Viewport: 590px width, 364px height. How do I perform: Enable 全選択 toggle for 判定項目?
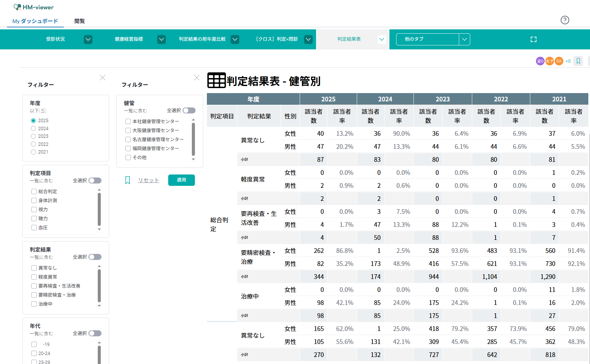pos(95,180)
